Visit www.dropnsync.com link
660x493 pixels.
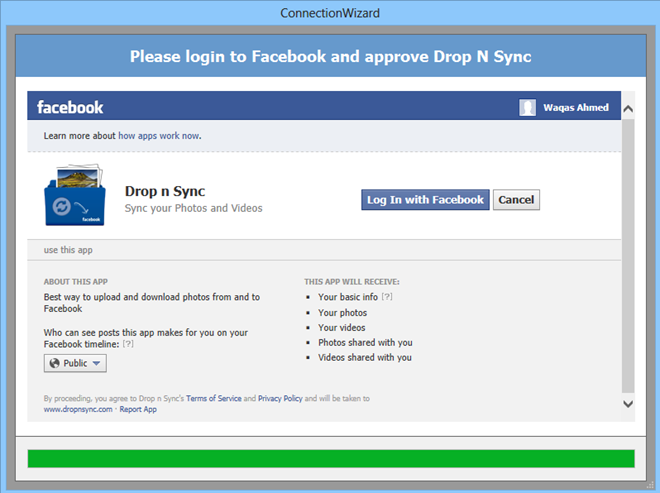click(78, 409)
